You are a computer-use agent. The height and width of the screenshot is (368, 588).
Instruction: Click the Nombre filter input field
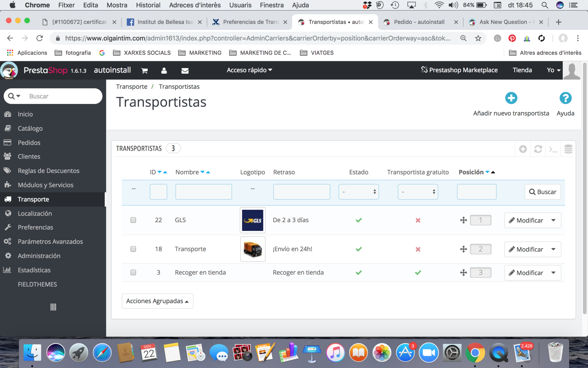pyautogui.click(x=203, y=192)
